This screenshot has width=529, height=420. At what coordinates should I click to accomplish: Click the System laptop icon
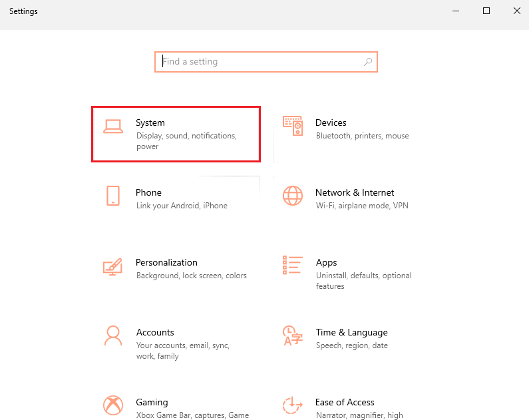pos(113,126)
